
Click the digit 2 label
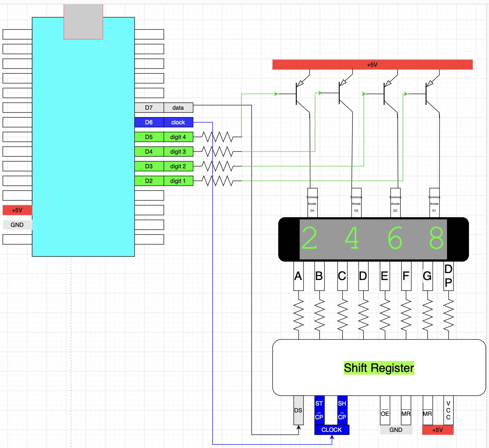178,166
